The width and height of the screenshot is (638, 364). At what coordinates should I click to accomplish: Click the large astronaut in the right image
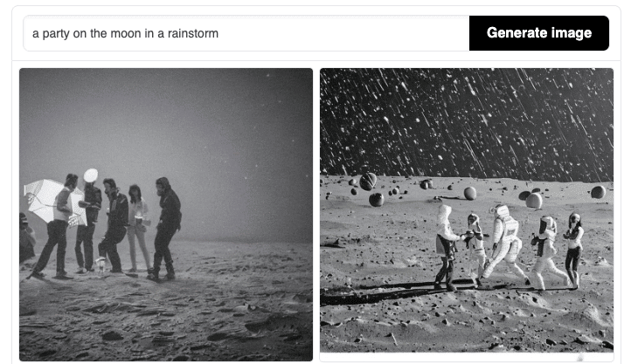(x=504, y=245)
